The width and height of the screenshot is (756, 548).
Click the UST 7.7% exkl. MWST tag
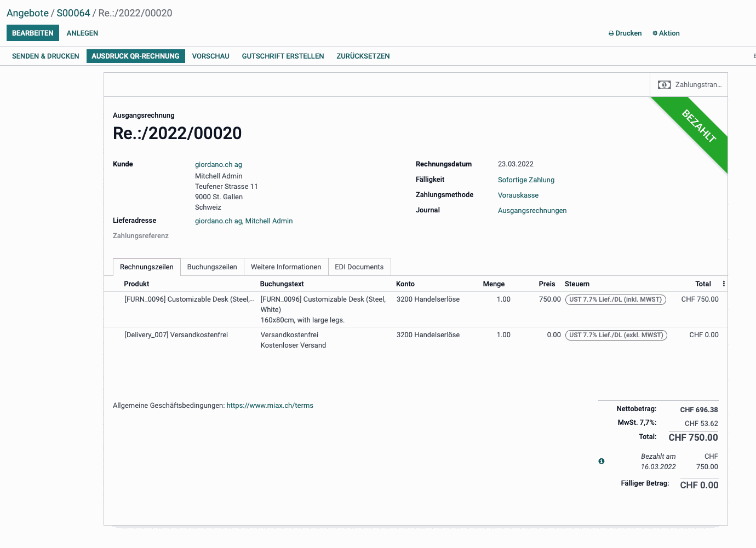(616, 335)
